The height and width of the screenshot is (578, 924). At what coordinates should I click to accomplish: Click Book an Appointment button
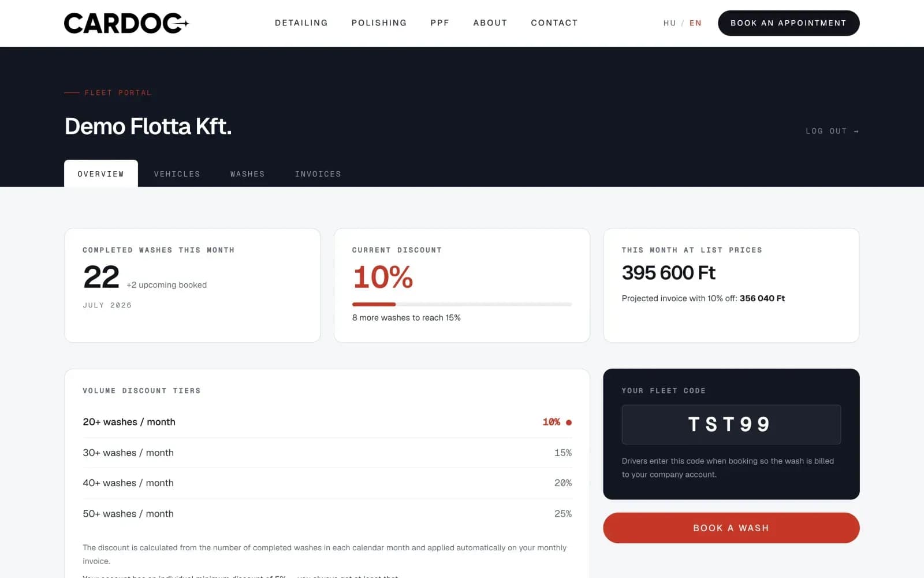tap(788, 23)
